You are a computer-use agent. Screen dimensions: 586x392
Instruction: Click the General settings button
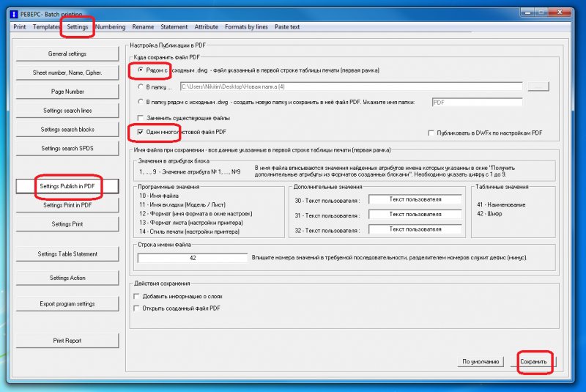click(67, 53)
